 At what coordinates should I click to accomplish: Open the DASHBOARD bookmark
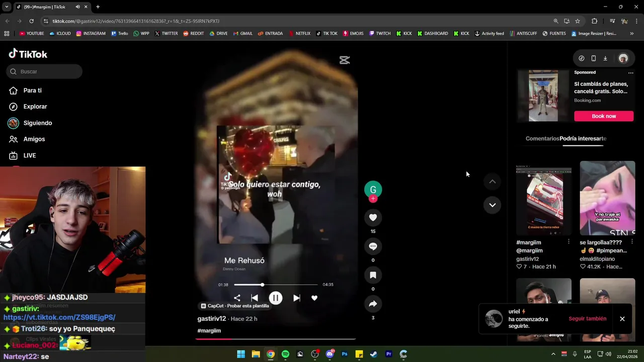point(433,34)
